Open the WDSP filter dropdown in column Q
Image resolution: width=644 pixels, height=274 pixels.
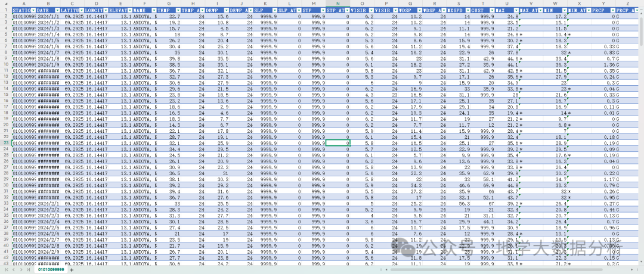coord(419,10)
